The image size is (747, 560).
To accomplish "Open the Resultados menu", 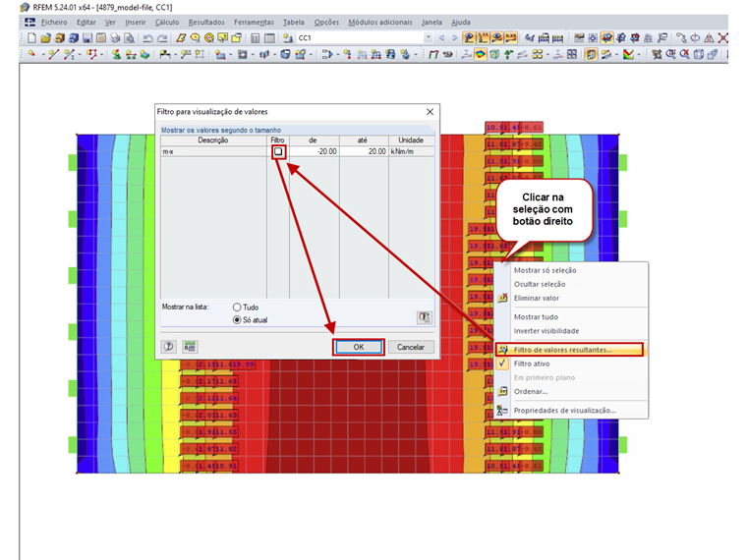I will pos(206,22).
